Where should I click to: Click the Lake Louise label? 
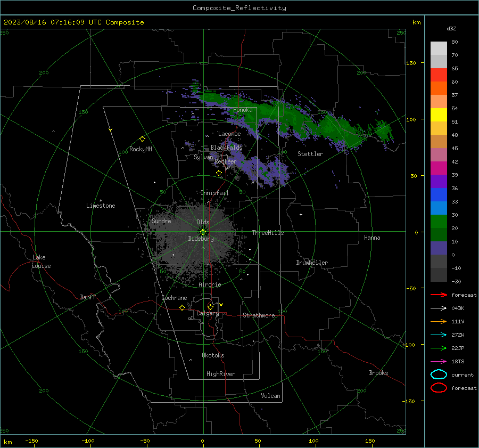[x=41, y=262]
